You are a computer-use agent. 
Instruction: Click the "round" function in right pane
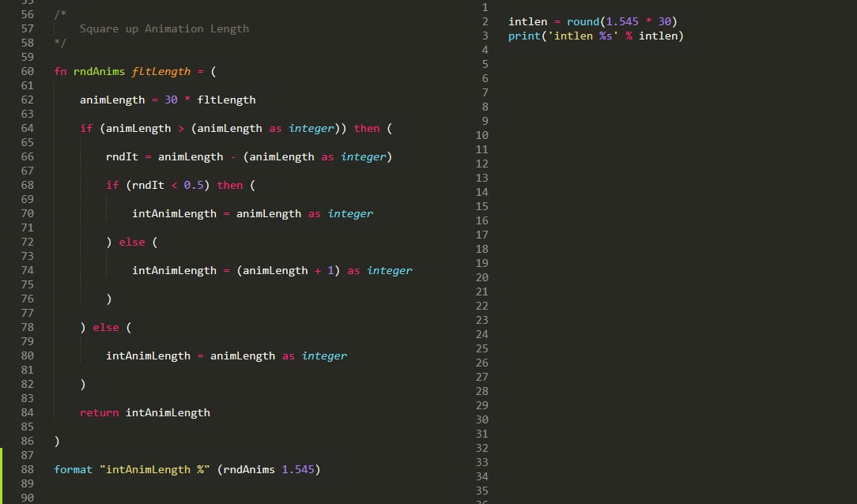click(x=583, y=21)
